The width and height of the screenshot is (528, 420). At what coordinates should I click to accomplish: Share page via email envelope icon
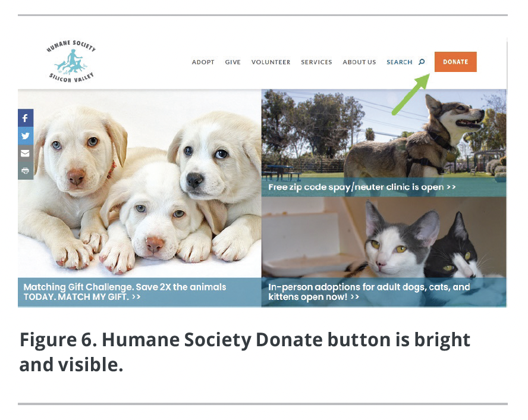pos(25,153)
